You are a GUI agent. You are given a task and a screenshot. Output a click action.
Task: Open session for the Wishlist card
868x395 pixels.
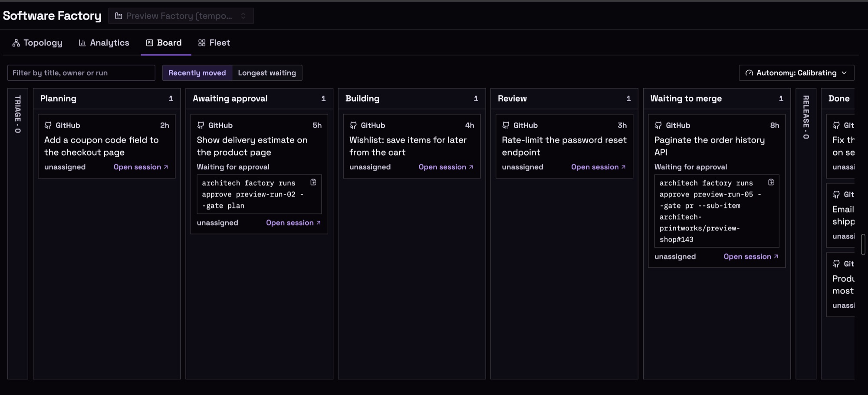pyautogui.click(x=446, y=167)
